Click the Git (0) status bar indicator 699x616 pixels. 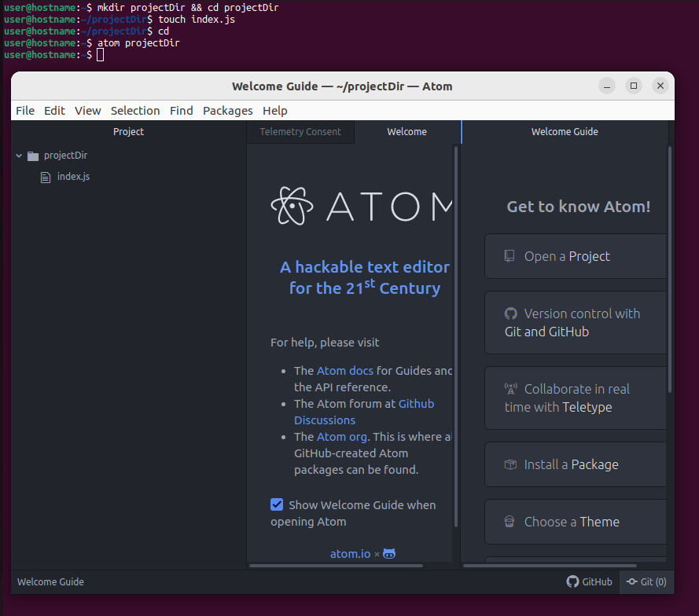pyautogui.click(x=646, y=581)
